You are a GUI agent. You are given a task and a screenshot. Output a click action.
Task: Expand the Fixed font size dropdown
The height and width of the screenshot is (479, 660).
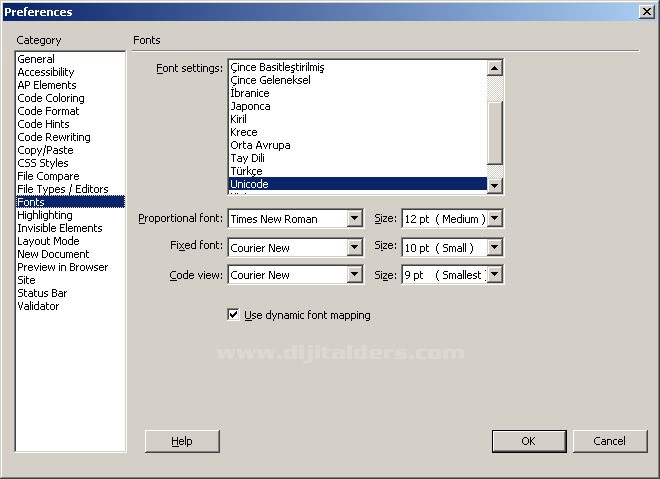pyautogui.click(x=494, y=247)
